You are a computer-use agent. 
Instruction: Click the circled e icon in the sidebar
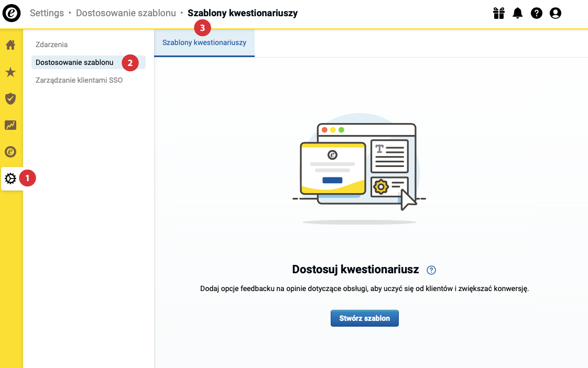pos(10,152)
